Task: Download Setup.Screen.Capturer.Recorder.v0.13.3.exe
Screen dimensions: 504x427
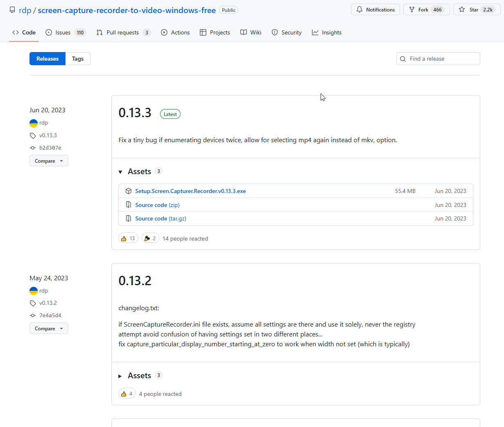Action: pyautogui.click(x=190, y=191)
